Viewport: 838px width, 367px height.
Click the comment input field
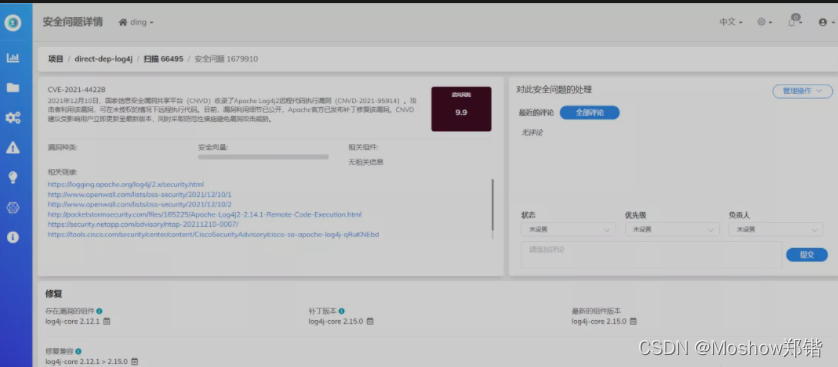click(x=651, y=254)
